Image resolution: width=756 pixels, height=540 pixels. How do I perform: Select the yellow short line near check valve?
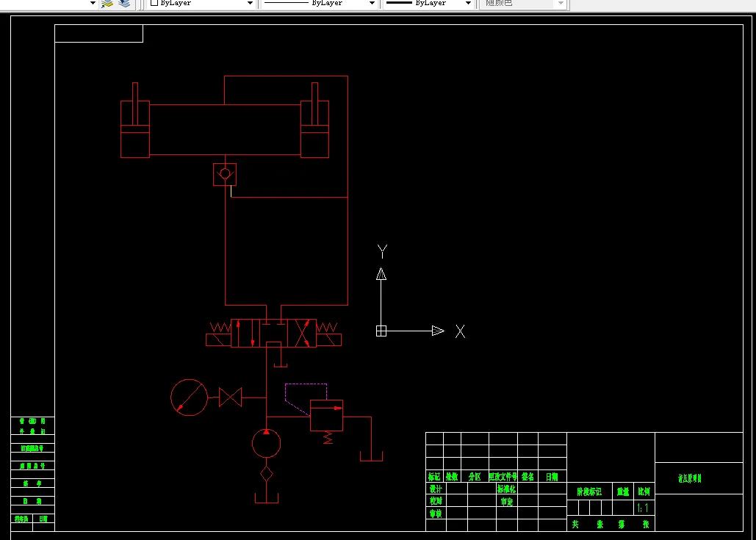(231, 192)
